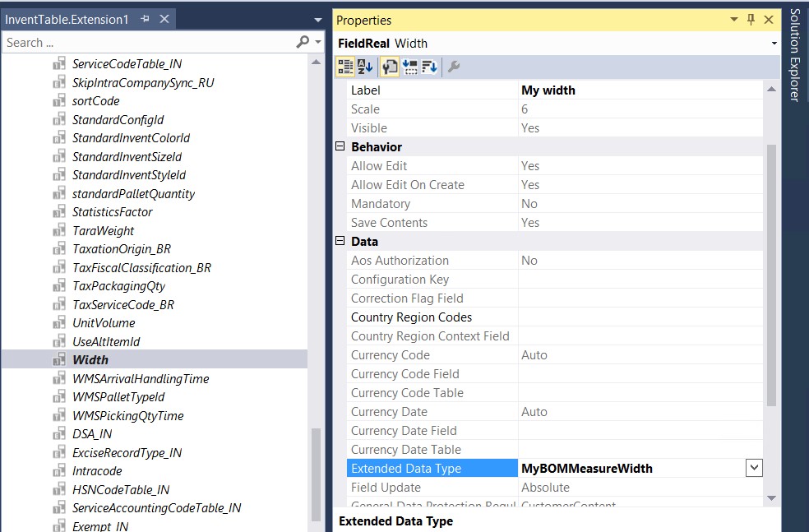Select the TaxPackagingQty field
Screen dimensions: 809x532
click(x=118, y=286)
